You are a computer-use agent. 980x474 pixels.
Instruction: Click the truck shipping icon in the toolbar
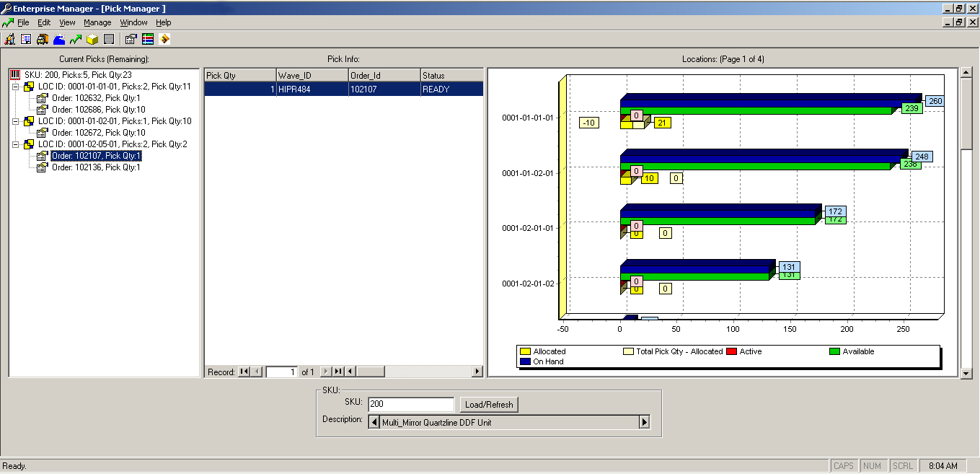click(42, 38)
